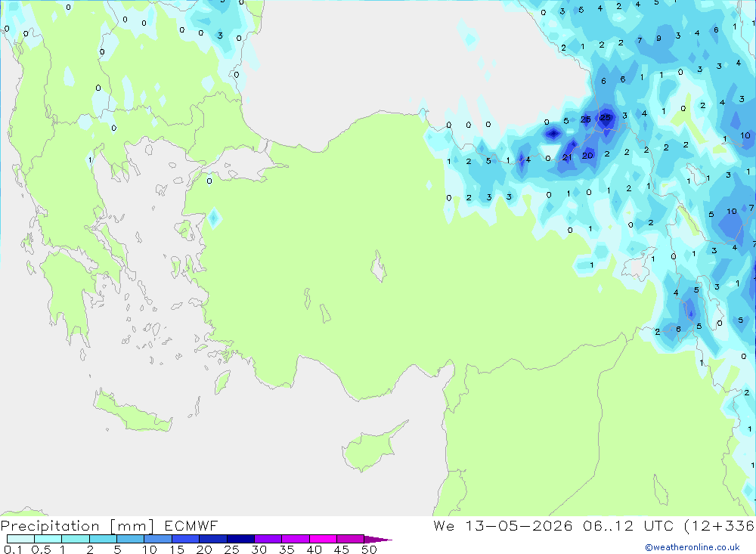Click the '06..12 UTC' time text
This screenshot has height=554, width=756.
pos(629,525)
